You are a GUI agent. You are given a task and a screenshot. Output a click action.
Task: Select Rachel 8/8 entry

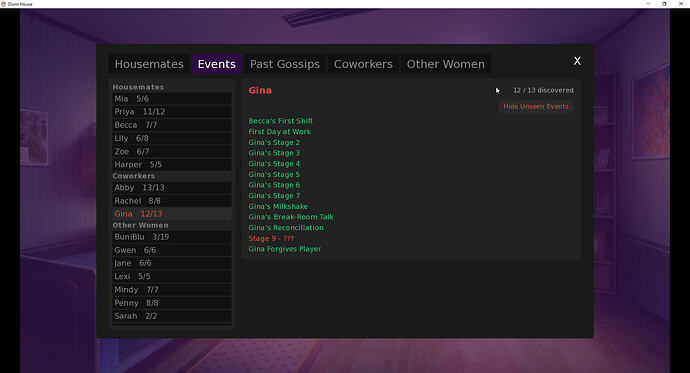click(172, 201)
